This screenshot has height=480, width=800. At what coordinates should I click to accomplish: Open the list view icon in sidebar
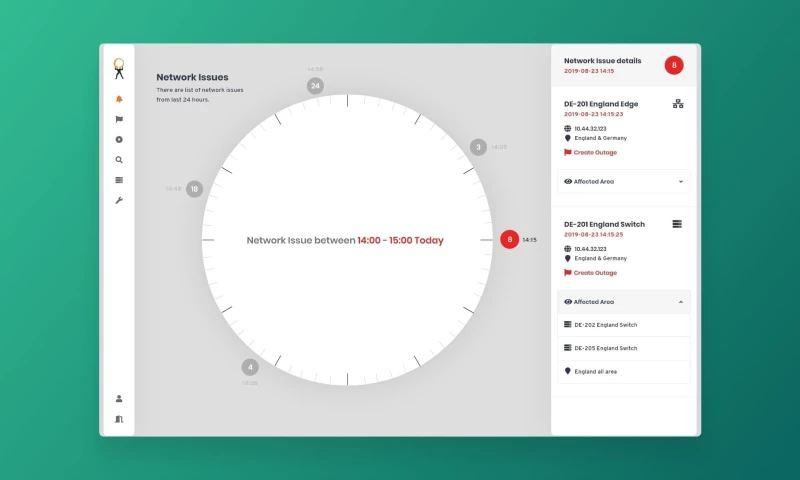119,180
